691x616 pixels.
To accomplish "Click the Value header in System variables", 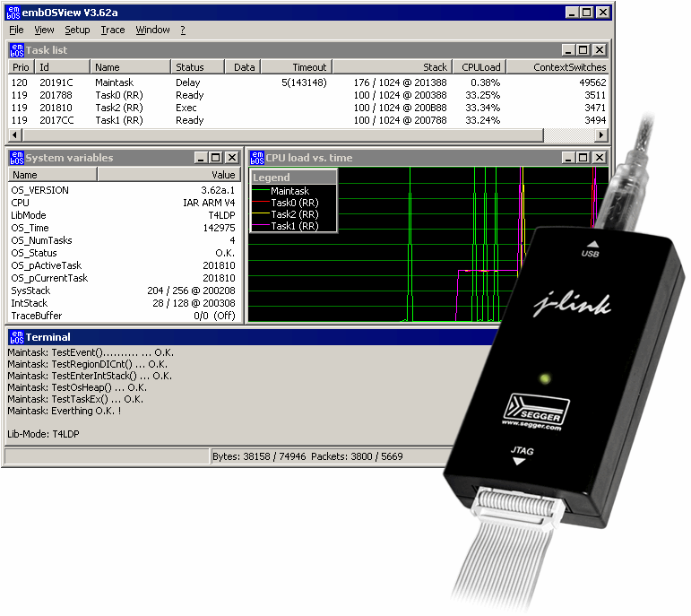I will [169, 175].
